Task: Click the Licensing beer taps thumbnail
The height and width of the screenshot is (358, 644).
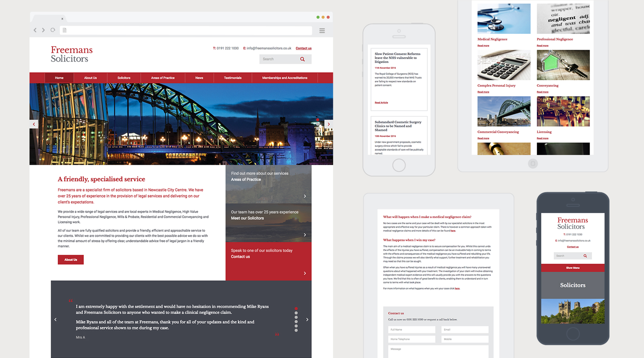Action: [x=563, y=111]
